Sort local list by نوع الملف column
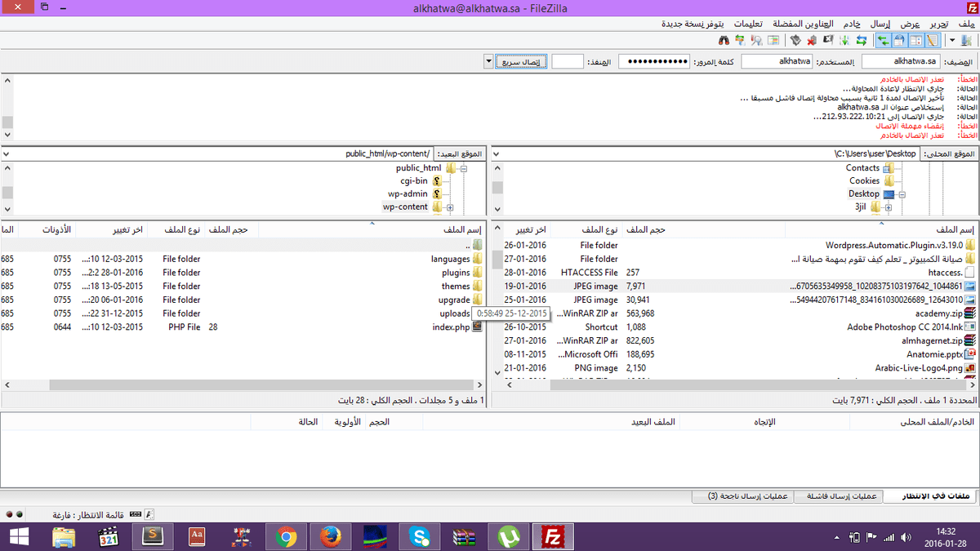The width and height of the screenshot is (980, 551). click(x=600, y=230)
